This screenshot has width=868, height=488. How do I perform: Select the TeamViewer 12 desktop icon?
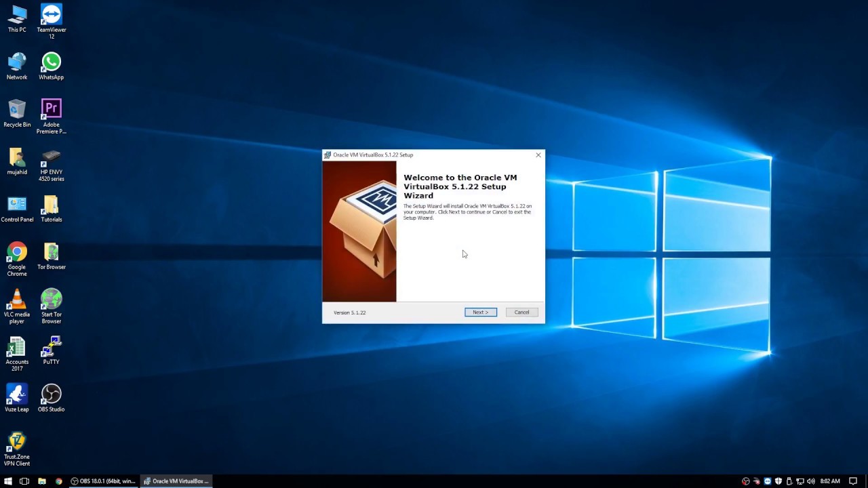[52, 22]
